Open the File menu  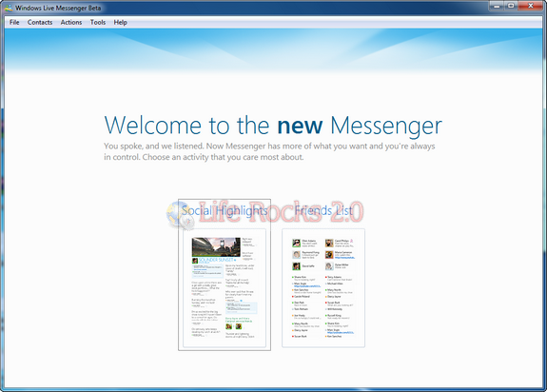(14, 22)
